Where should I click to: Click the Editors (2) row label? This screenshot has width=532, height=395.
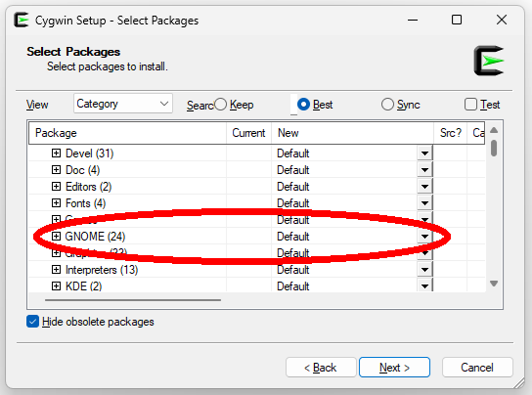click(88, 187)
